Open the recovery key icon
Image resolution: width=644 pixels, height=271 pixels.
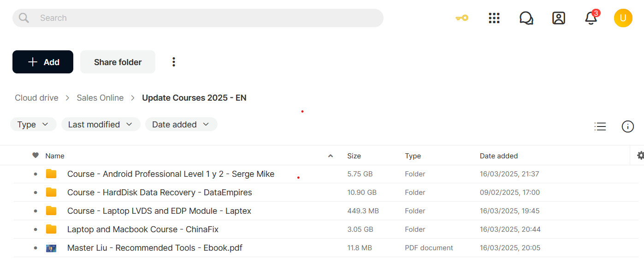(461, 18)
